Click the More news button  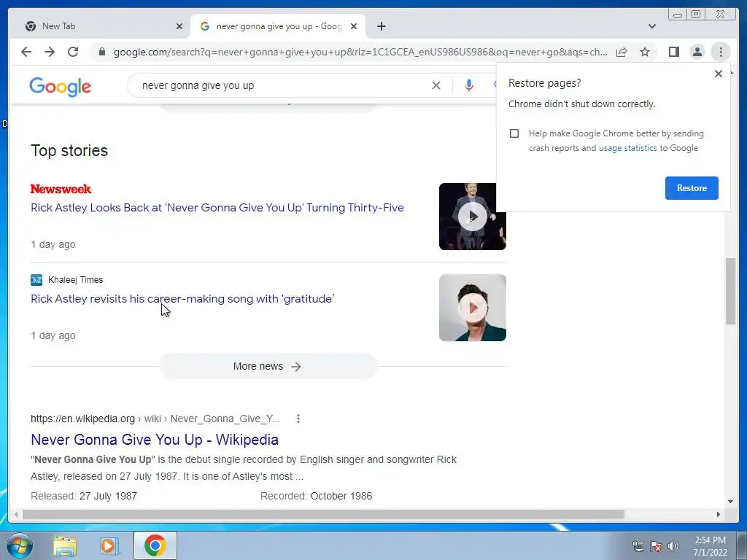(268, 366)
